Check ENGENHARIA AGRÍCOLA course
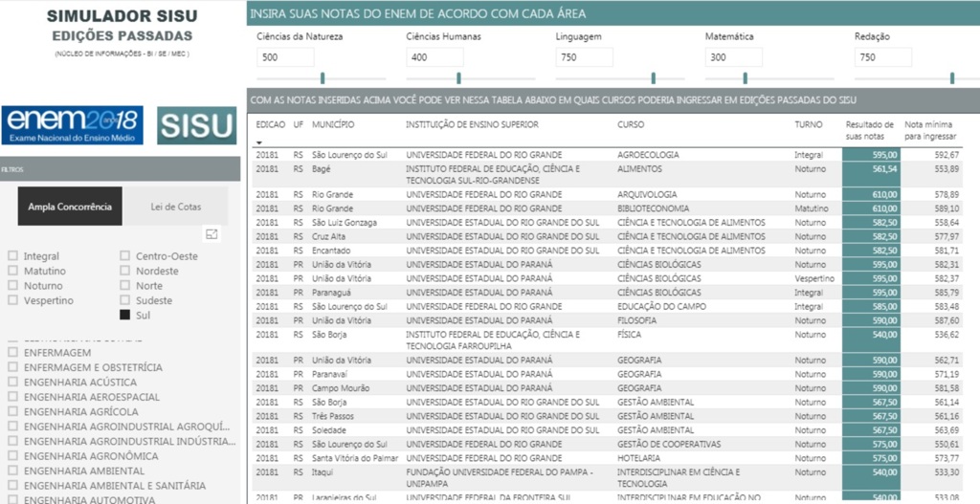 12,412
